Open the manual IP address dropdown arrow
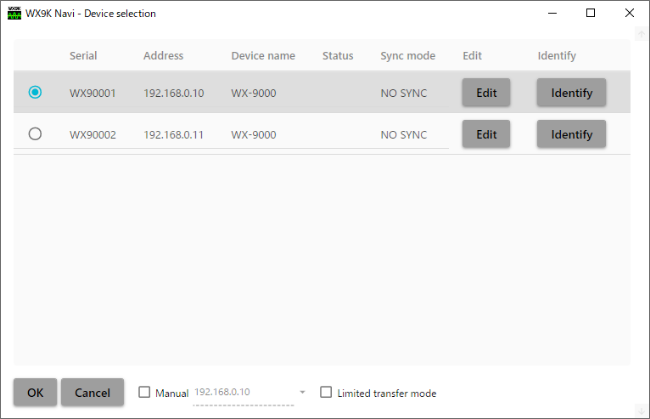 tap(302, 393)
